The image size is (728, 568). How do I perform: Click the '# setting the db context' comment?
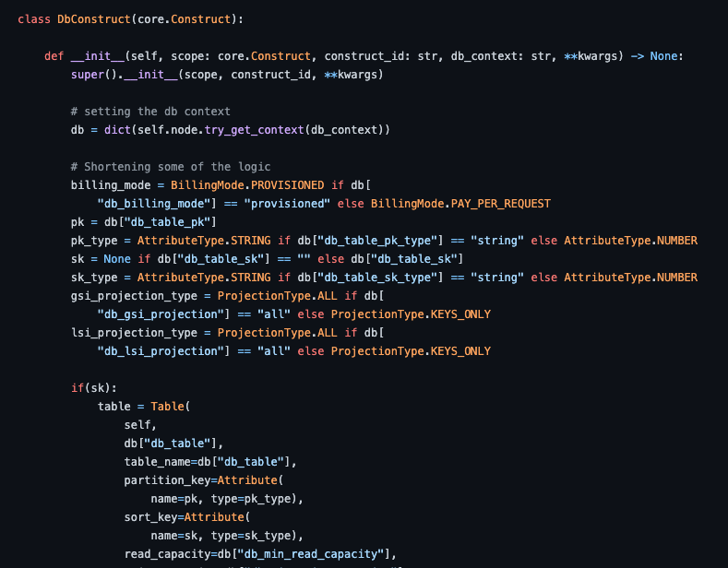point(150,112)
